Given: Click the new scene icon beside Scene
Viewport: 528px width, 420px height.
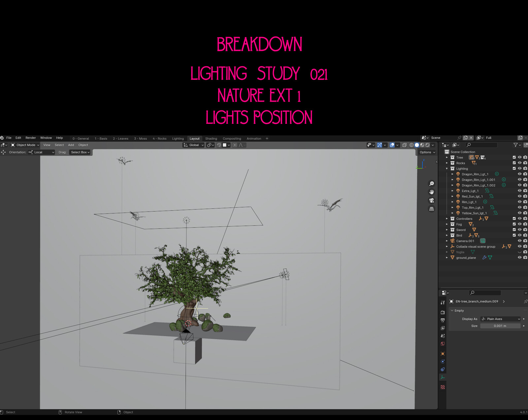Looking at the screenshot, I should point(465,138).
